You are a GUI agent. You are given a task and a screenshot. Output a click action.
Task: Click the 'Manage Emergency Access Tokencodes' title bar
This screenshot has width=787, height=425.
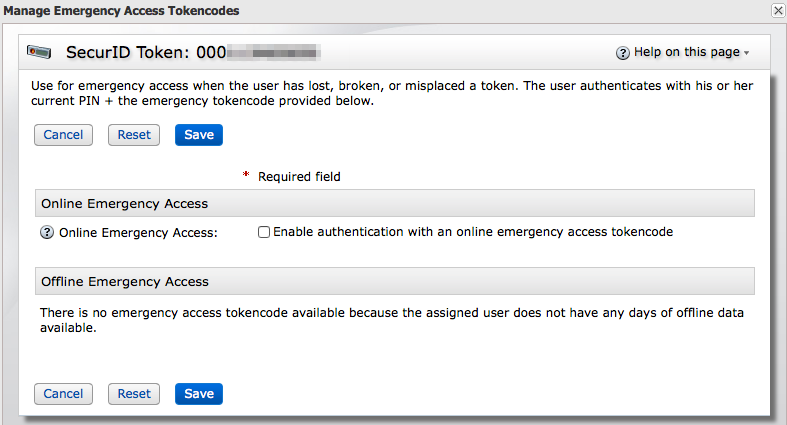[394, 11]
